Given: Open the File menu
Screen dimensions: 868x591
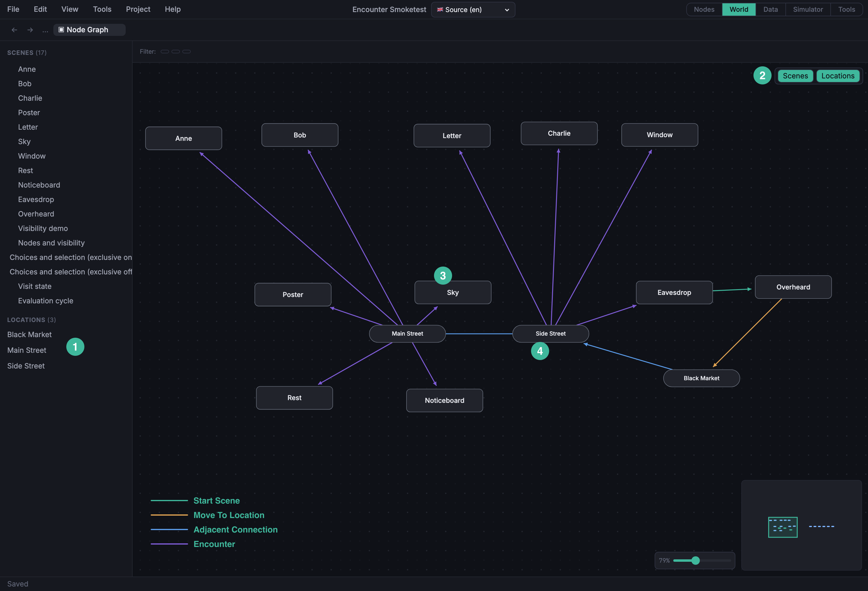Looking at the screenshot, I should point(13,9).
